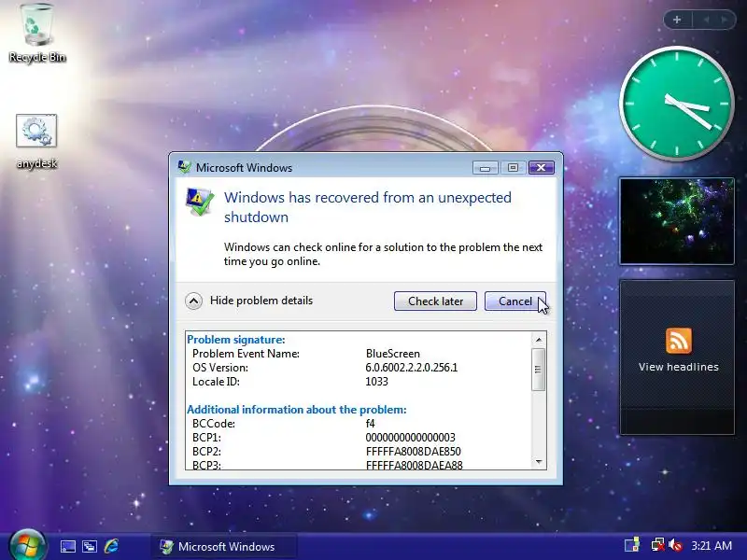Click the Locale ID value 1033
This screenshot has width=747, height=560.
tap(377, 382)
